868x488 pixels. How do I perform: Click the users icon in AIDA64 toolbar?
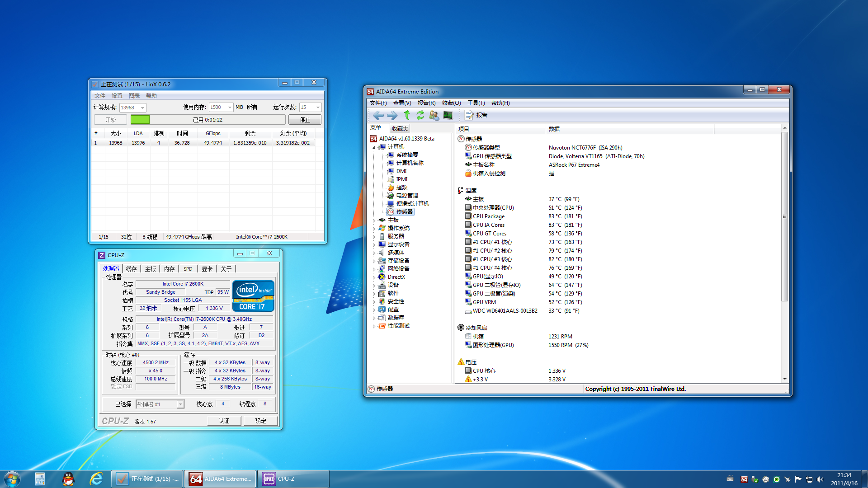coord(434,115)
